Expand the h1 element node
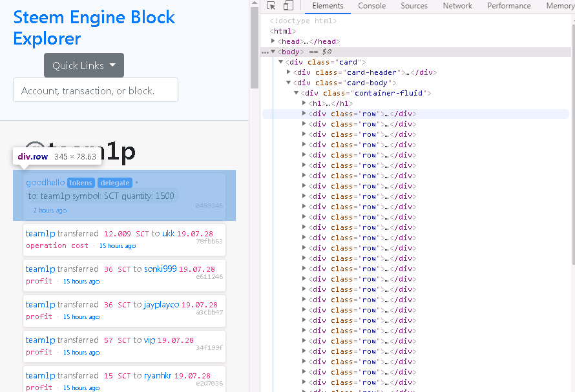The image size is (575, 392). tap(304, 103)
